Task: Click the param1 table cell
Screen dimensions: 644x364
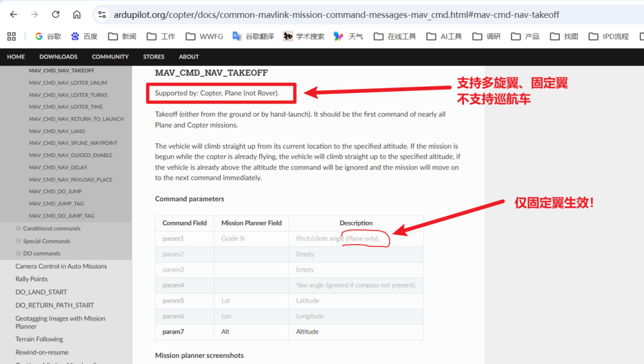Action: [x=185, y=239]
